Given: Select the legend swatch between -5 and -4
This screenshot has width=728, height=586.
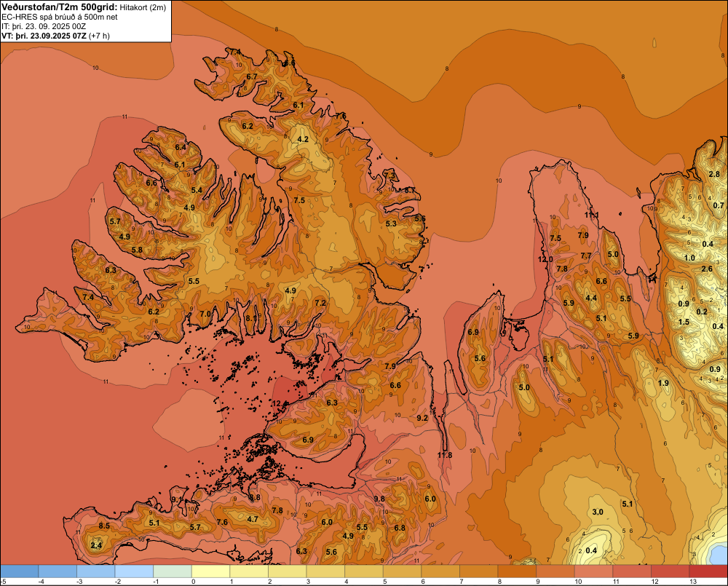Looking at the screenshot, I should tap(20, 571).
